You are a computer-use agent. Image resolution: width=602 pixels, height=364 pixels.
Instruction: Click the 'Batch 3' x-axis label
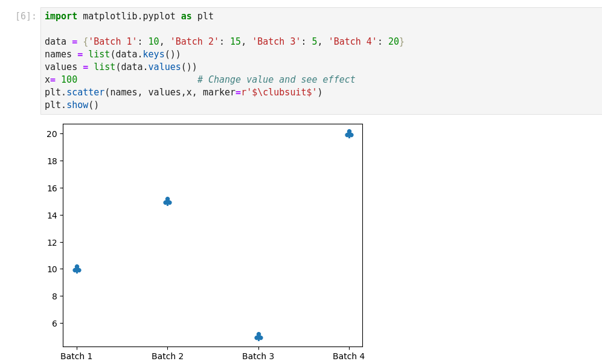pyautogui.click(x=258, y=356)
